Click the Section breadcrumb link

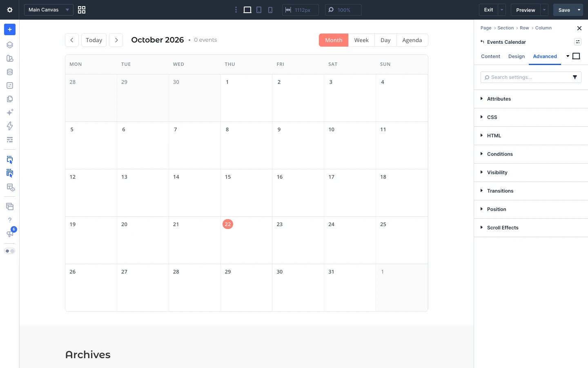(x=506, y=28)
